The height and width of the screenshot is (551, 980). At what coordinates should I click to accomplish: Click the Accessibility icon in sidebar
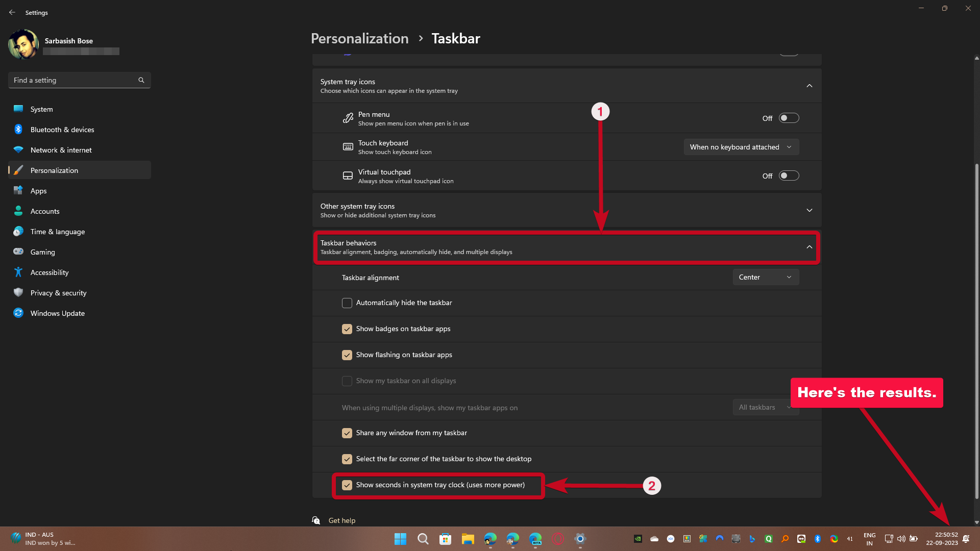pos(18,272)
